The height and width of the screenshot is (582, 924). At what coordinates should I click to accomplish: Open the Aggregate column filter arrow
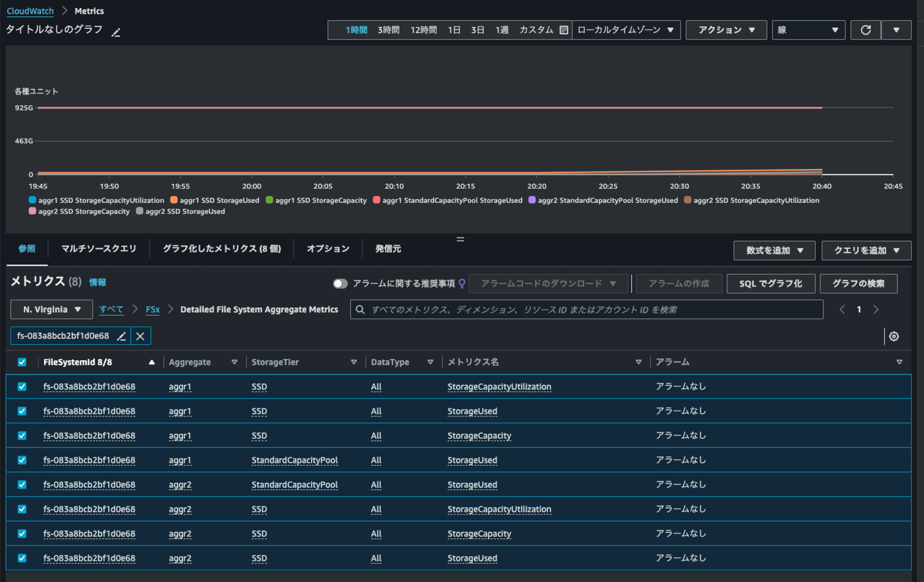[x=234, y=362]
